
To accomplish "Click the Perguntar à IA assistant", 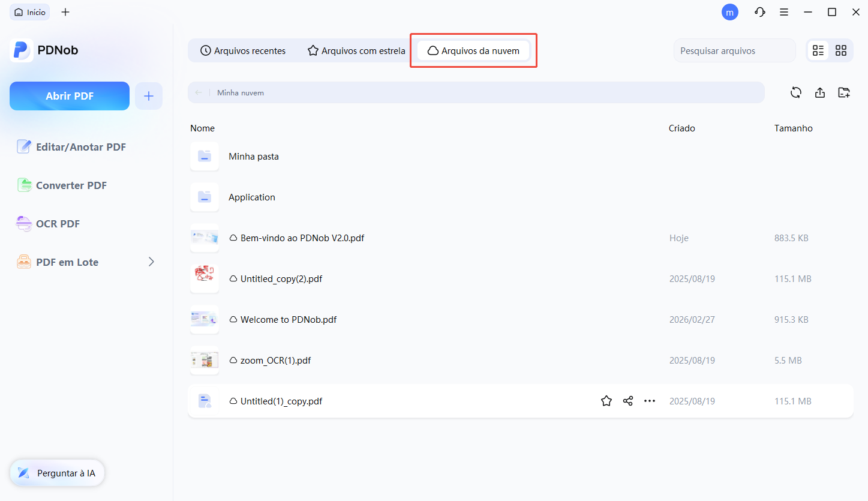I will (x=57, y=473).
